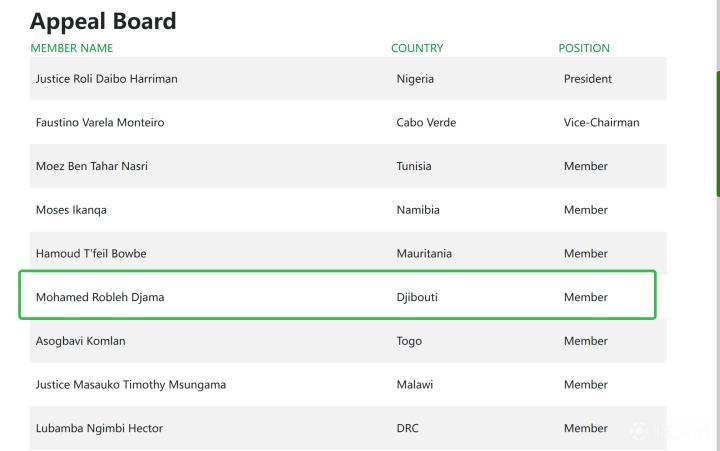Viewport: 720px width, 451px height.
Task: Click the Namibia country cell
Action: pyautogui.click(x=418, y=210)
